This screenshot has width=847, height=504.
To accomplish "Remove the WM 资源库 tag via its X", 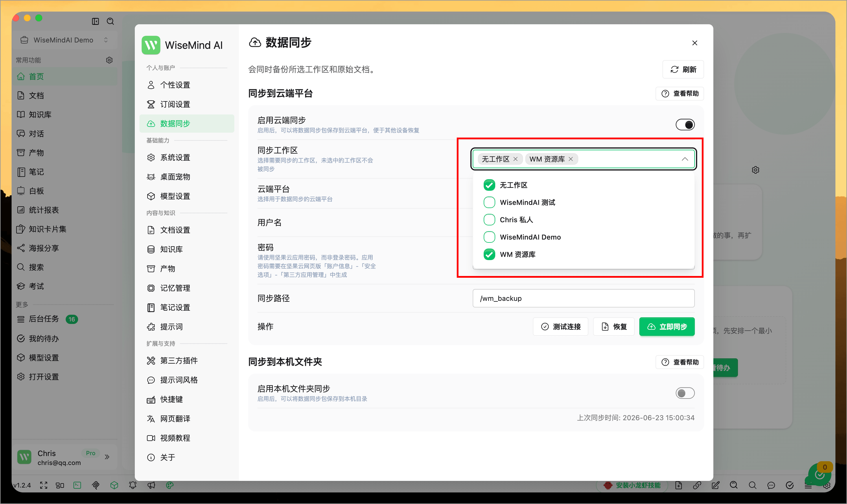I will coord(570,159).
